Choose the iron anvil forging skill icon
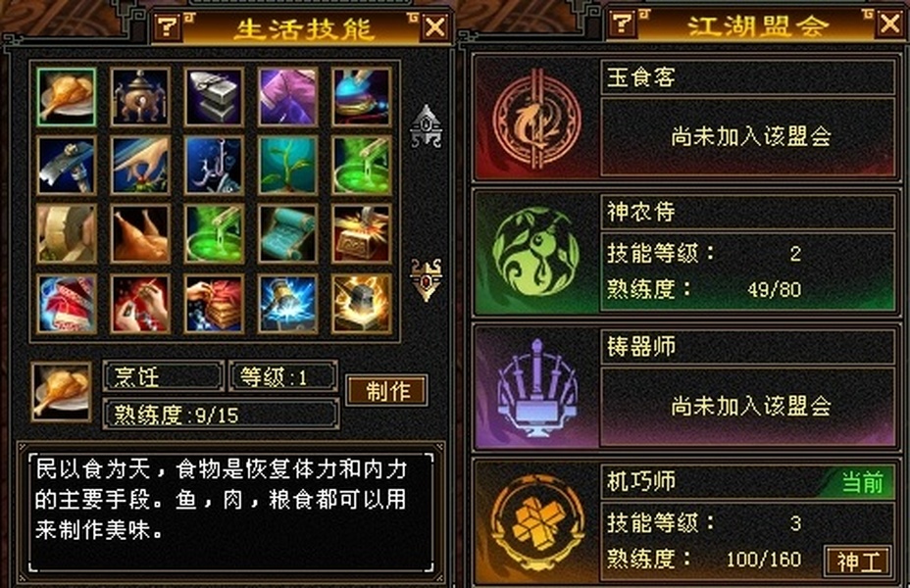 pos(214,97)
